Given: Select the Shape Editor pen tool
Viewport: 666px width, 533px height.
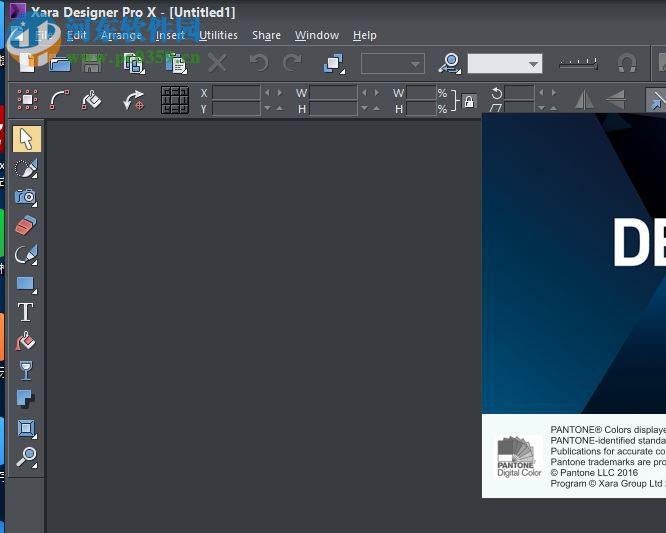Looking at the screenshot, I should tap(26, 254).
